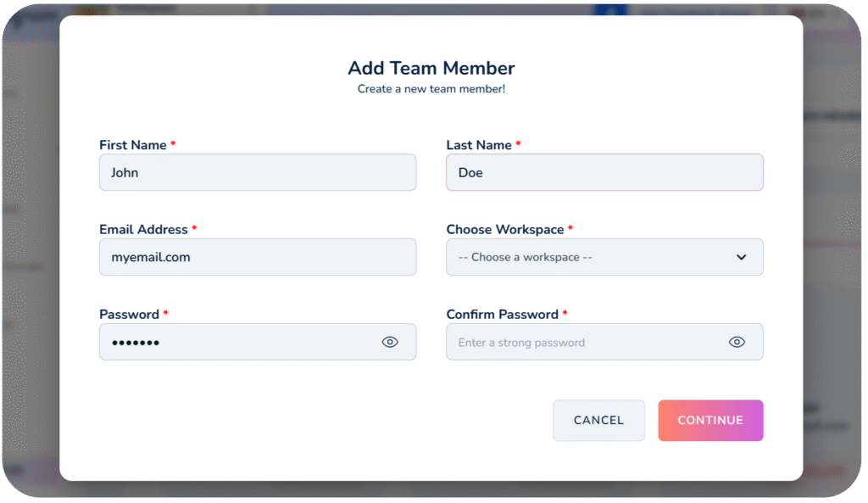
Task: Click the Confirm Password label
Action: click(x=503, y=314)
